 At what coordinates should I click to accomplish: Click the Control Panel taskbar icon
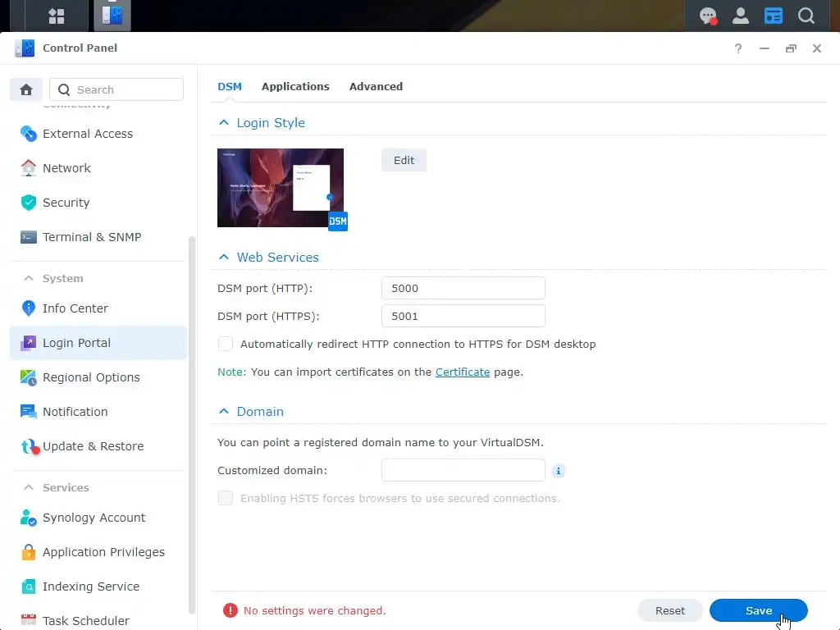click(112, 16)
